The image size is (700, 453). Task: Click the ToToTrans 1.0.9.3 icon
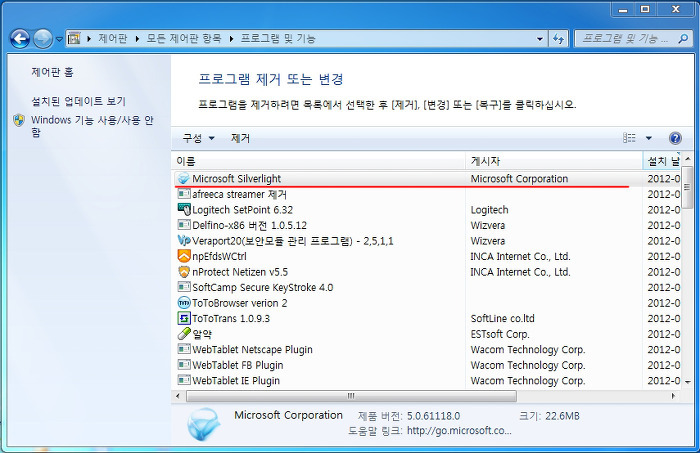[x=183, y=318]
